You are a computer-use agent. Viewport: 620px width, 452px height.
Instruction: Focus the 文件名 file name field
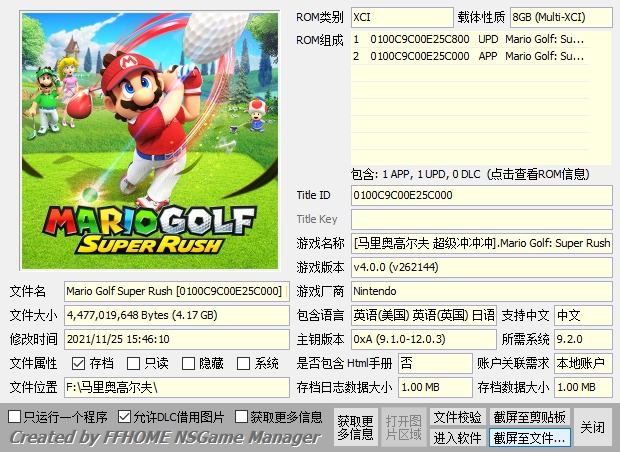177,291
